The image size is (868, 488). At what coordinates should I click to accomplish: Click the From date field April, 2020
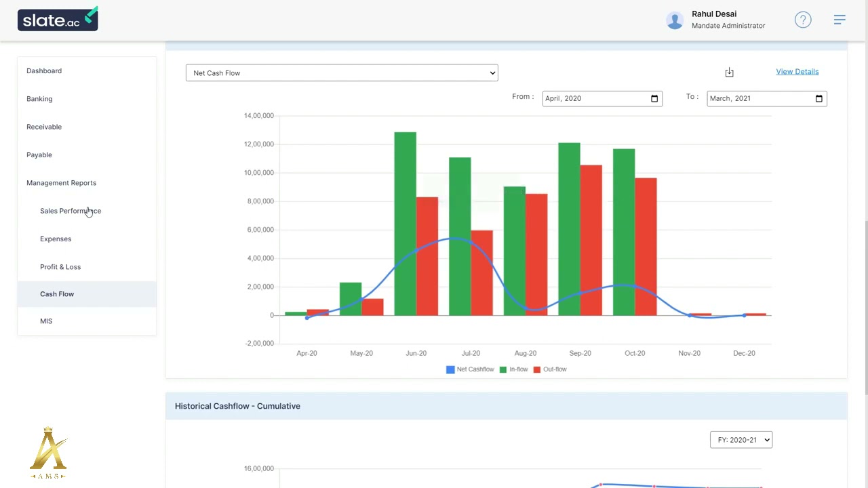pyautogui.click(x=602, y=98)
